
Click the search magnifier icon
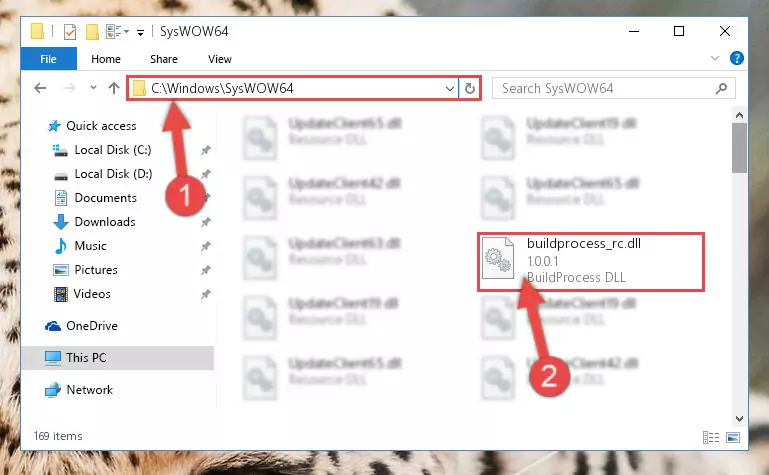(x=721, y=88)
